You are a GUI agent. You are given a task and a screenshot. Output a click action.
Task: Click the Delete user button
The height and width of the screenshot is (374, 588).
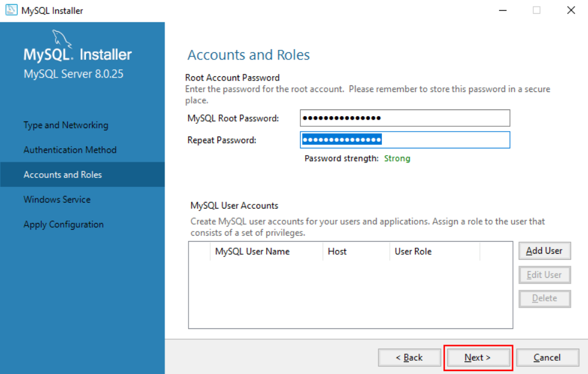545,298
